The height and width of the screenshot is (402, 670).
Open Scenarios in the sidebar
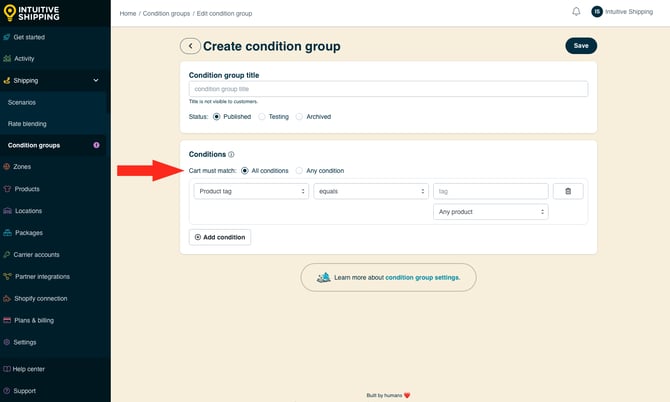click(21, 103)
